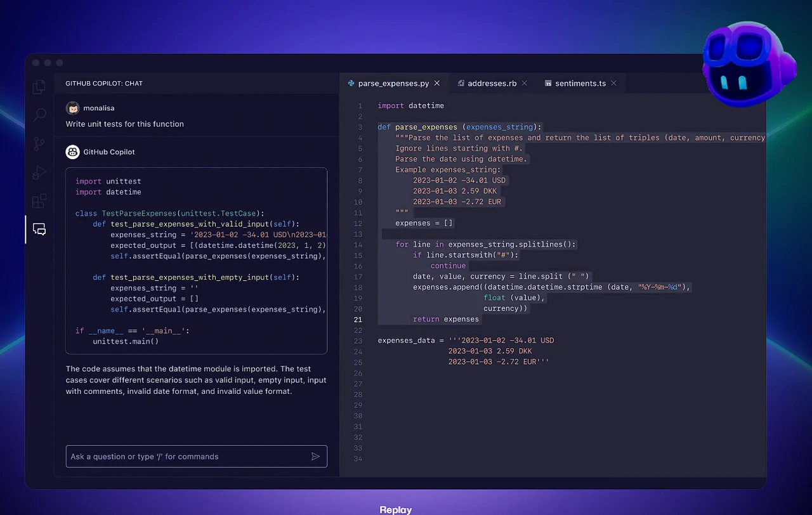The image size is (812, 515).
Task: Click the 'monalisa' username in chat
Action: click(99, 108)
